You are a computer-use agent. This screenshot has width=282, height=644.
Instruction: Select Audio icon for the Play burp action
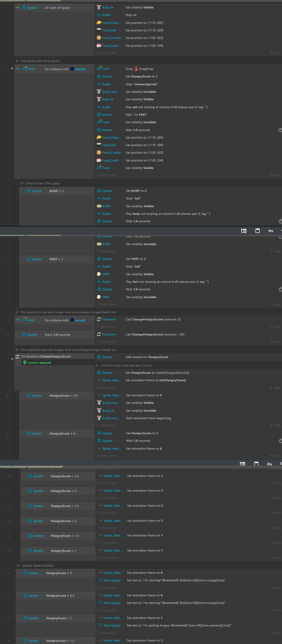(x=99, y=214)
